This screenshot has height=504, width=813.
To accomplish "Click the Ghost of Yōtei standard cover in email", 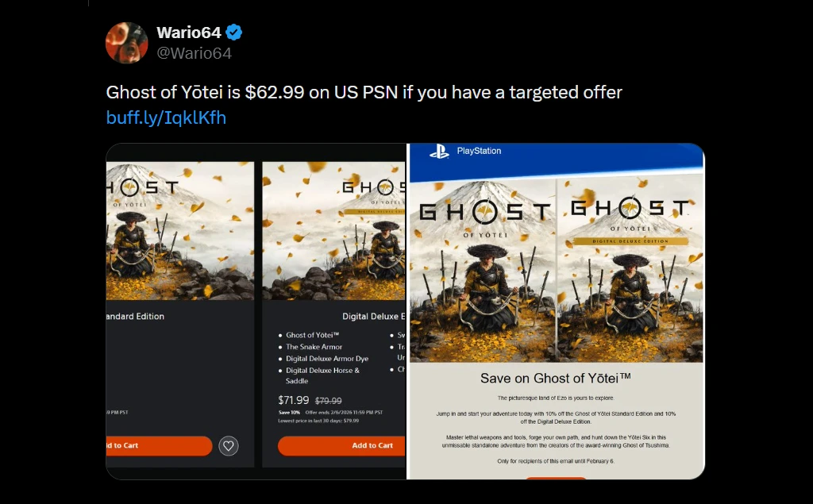I will 482,271.
